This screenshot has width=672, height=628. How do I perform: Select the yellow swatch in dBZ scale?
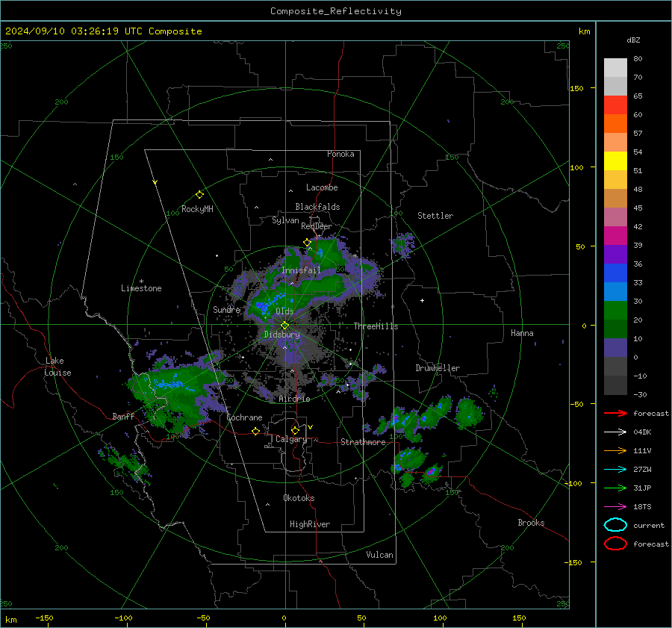pos(615,161)
